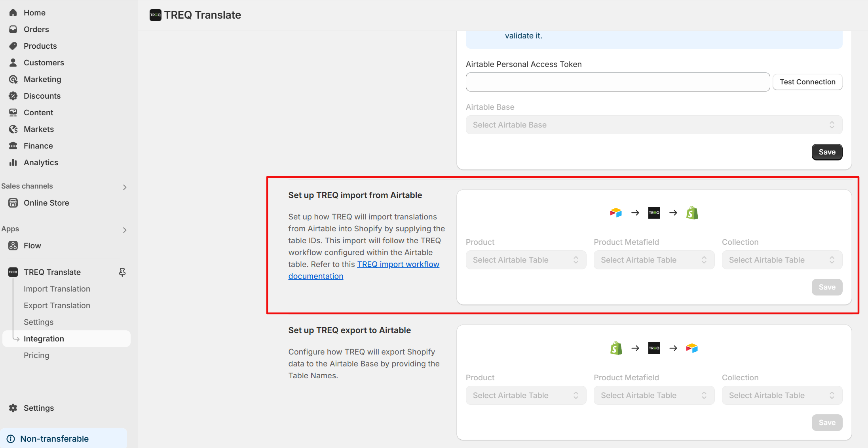Focus the Airtable Personal Access Token field
The height and width of the screenshot is (448, 868).
pyautogui.click(x=617, y=82)
